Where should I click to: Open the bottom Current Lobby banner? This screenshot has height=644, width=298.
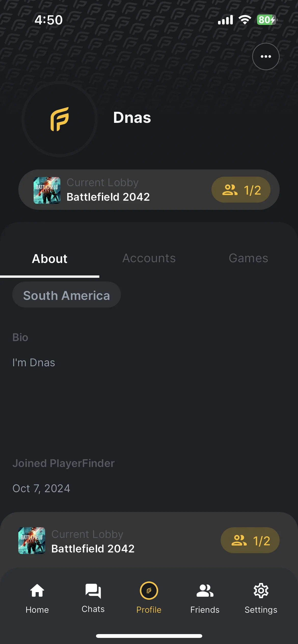pyautogui.click(x=149, y=540)
